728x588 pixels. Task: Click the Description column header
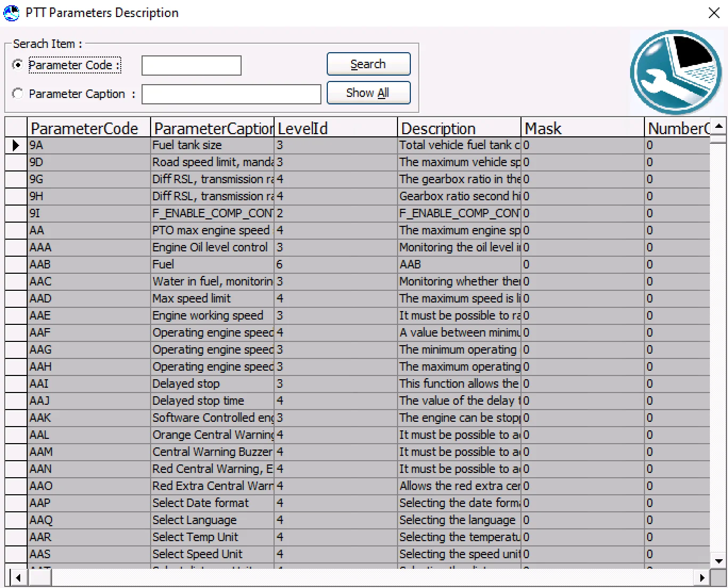[438, 128]
